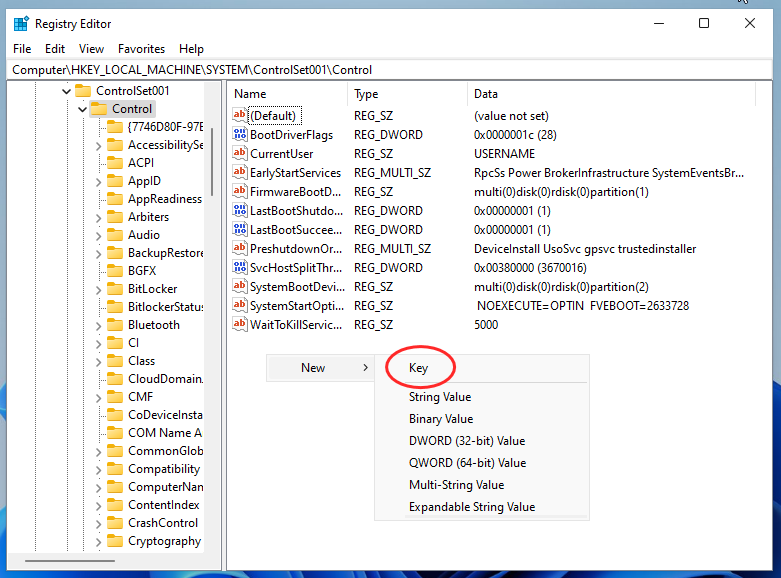Viewport: 781px width, 578px height.
Task: Click the BootDriverFlags DWORD icon
Action: click(x=240, y=135)
